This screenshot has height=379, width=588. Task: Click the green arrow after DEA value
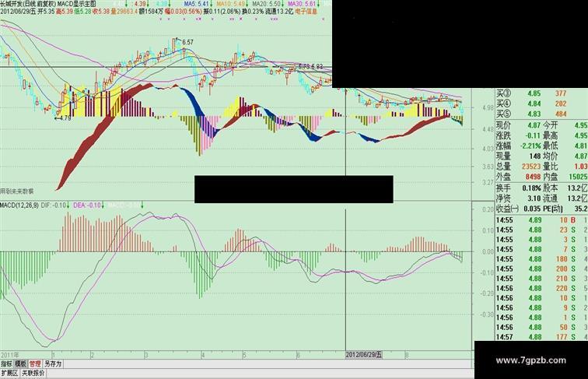[103, 205]
